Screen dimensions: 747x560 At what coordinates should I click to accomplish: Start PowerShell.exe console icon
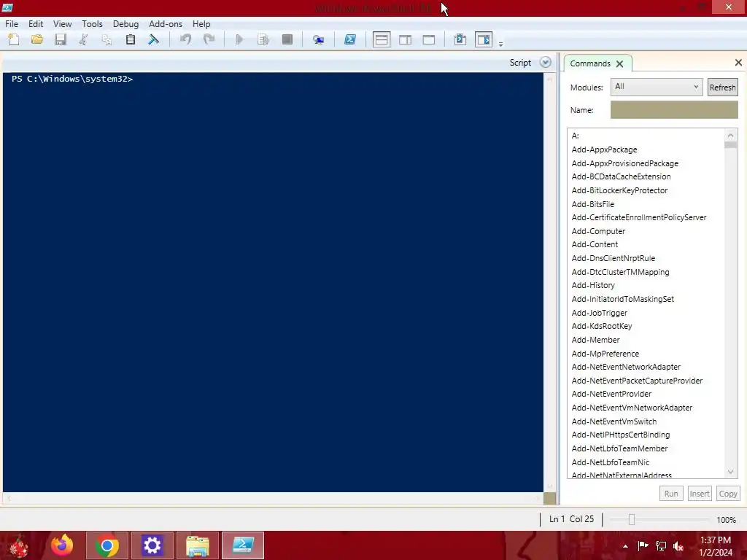click(x=349, y=39)
